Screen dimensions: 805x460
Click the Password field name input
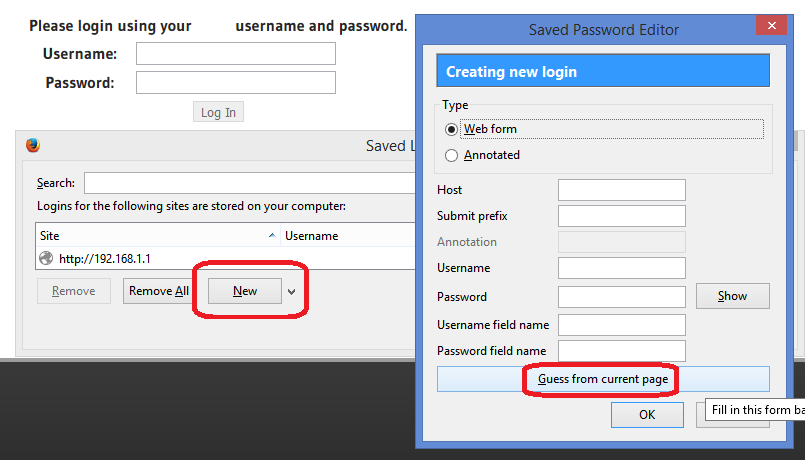click(x=622, y=351)
